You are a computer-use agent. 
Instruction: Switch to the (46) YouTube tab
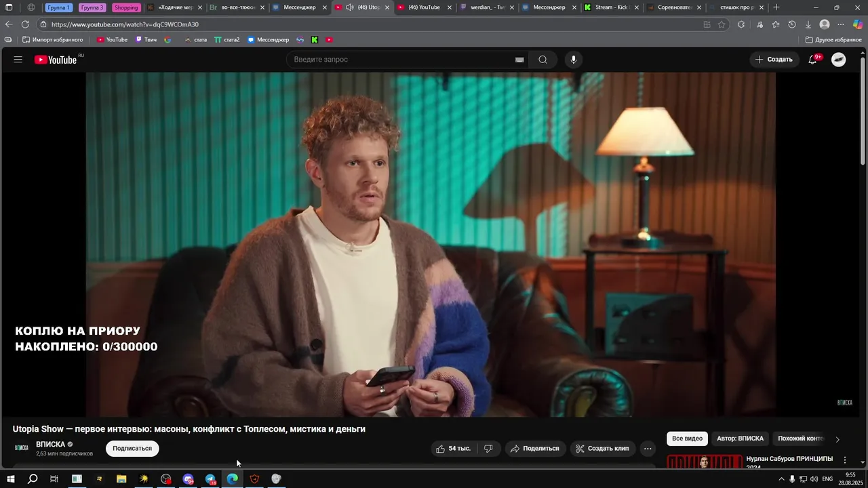[x=425, y=7]
